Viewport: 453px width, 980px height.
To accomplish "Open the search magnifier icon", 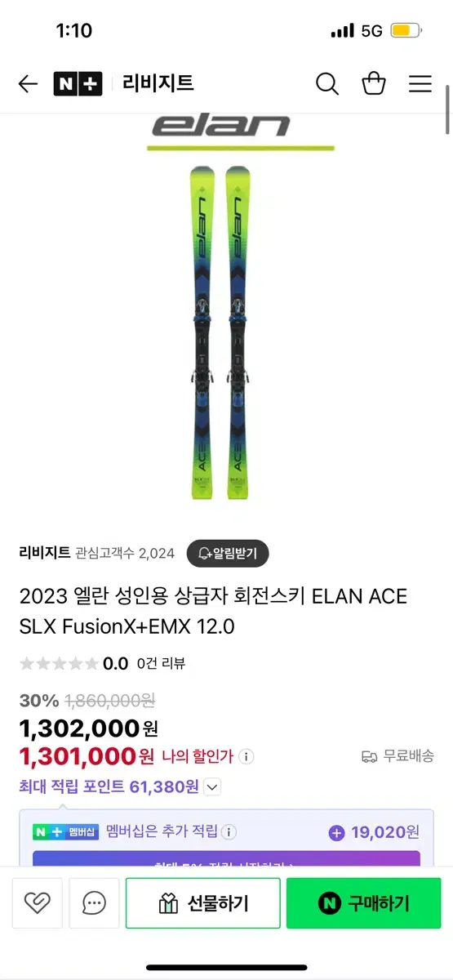I will tap(326, 83).
